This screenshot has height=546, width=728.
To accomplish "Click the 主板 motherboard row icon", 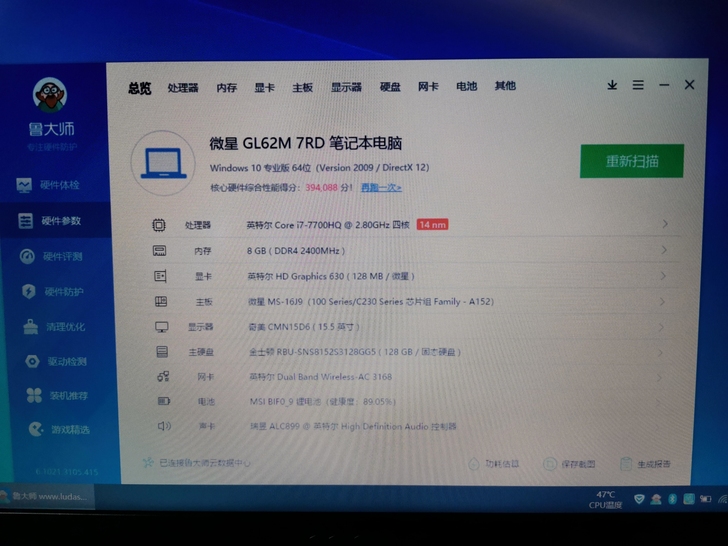I will click(161, 302).
